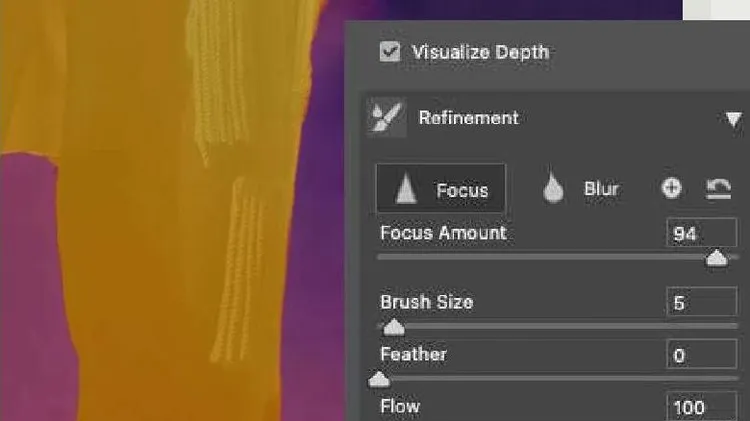Click the Flow value field
The height and width of the screenshot is (421, 750).
701,407
